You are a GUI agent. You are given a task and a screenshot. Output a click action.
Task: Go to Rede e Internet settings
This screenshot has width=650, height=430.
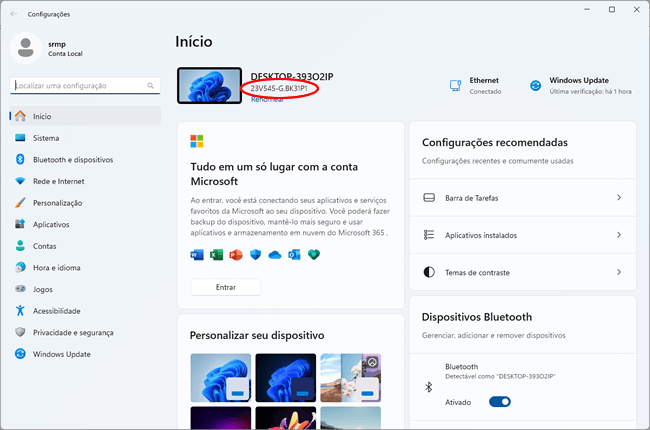tap(85, 181)
